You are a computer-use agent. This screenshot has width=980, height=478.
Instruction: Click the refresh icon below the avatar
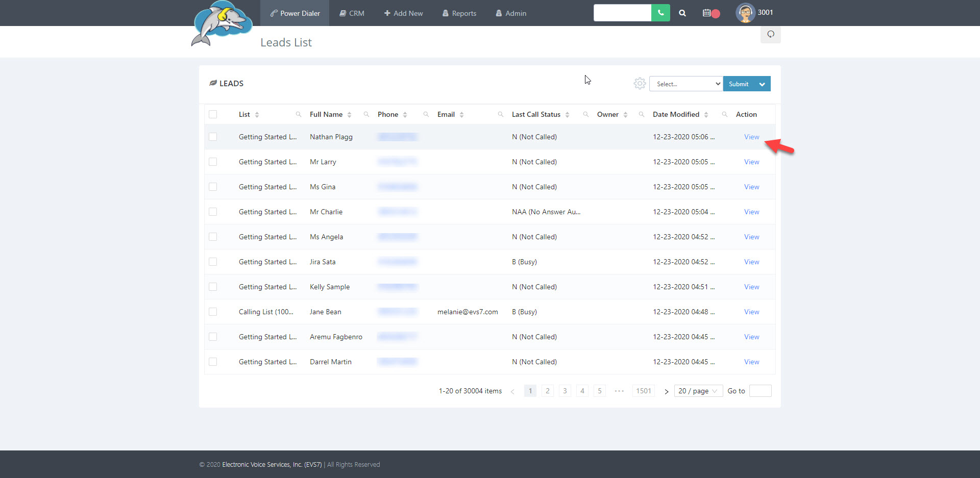coord(771,34)
